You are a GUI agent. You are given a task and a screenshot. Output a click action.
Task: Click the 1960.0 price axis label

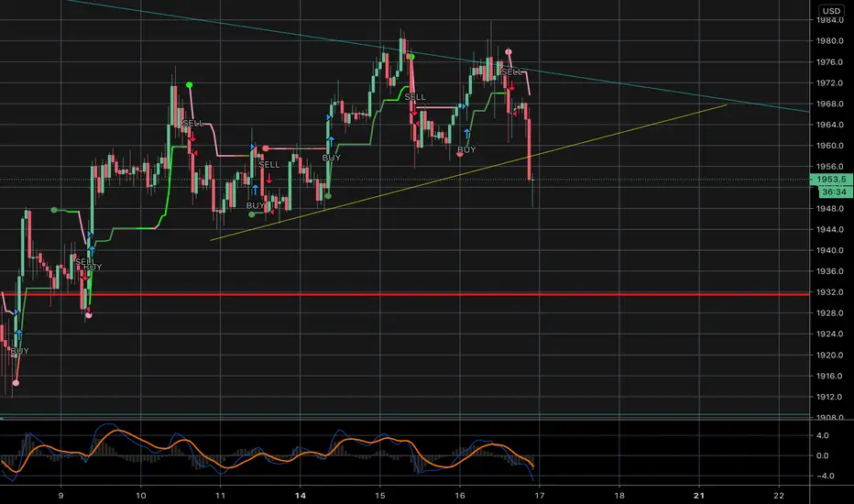point(829,146)
